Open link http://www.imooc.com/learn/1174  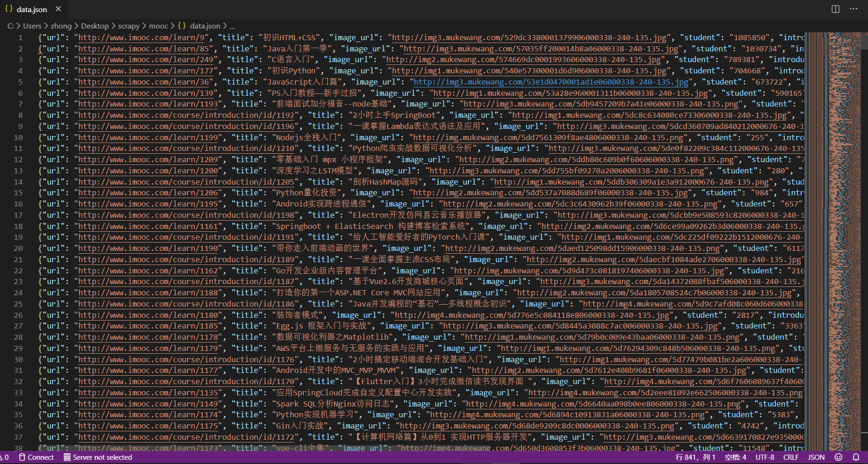click(x=149, y=415)
